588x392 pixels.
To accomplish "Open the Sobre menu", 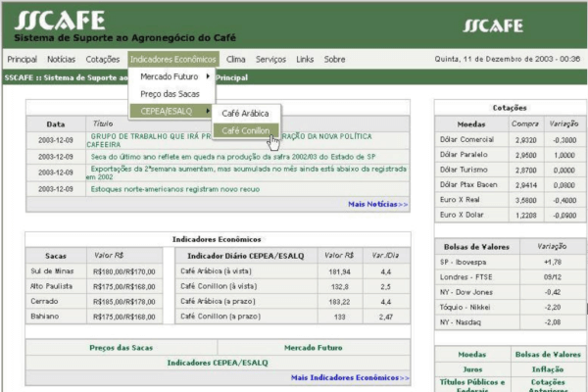I will point(334,59).
